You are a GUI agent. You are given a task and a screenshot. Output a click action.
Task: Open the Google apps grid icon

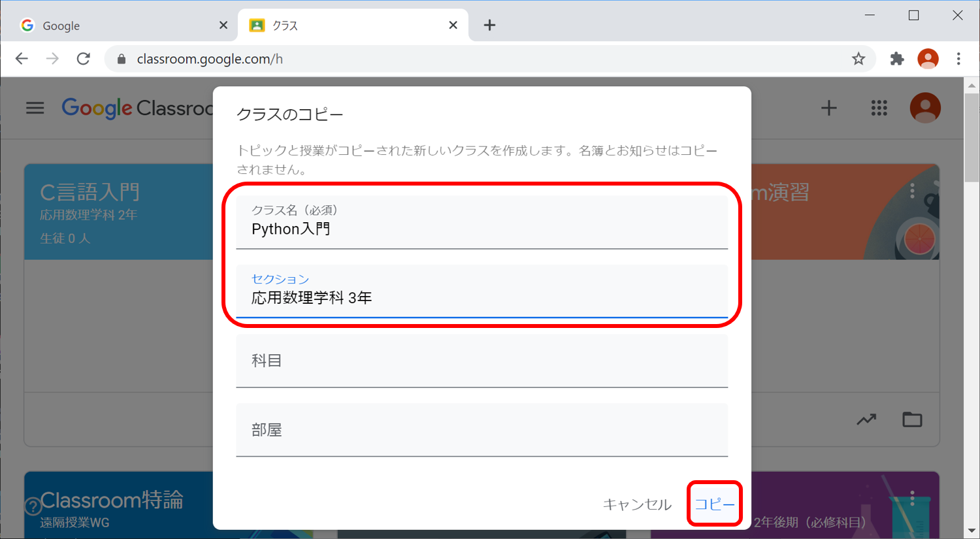point(879,108)
